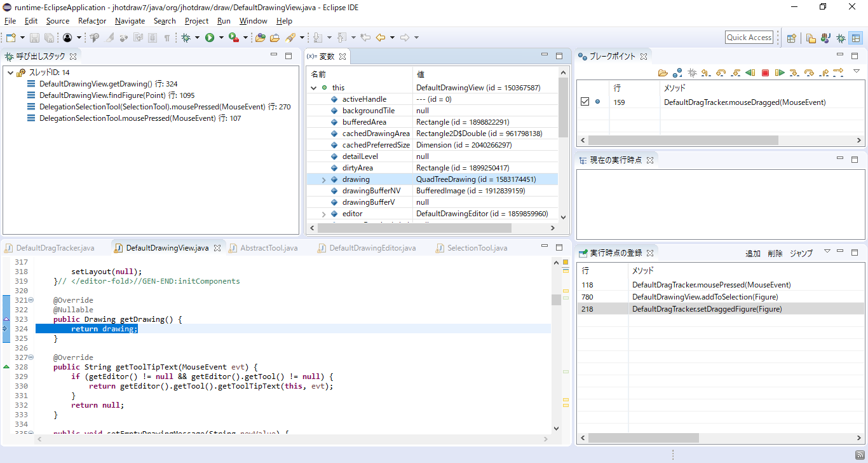
Task: Click the step backward green arrow icon
Action: (x=750, y=73)
